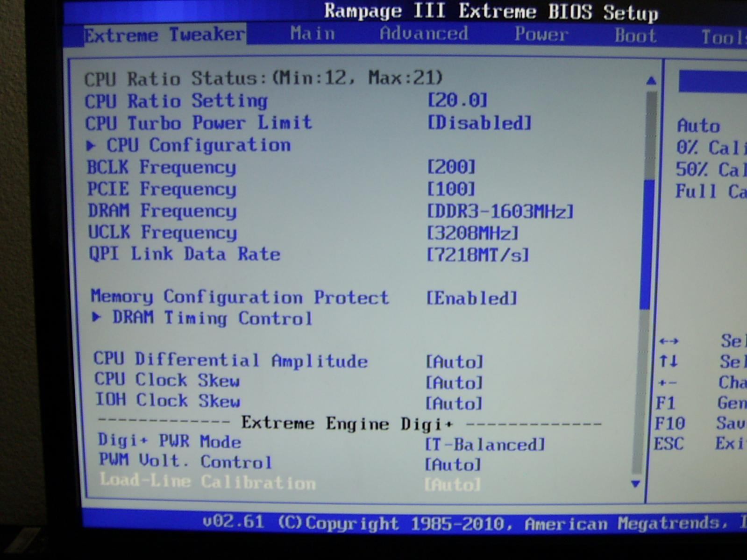
Task: Toggle Memory Configuration Protect Enabled value
Action: pos(472,298)
